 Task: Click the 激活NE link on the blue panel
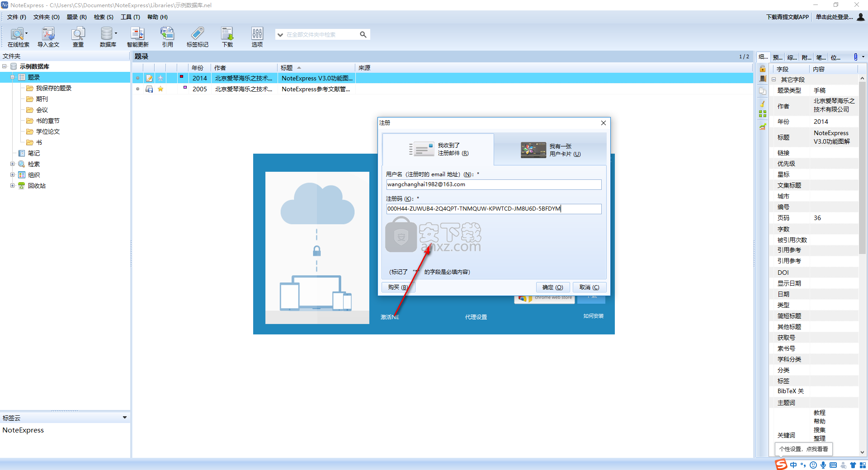click(x=390, y=317)
